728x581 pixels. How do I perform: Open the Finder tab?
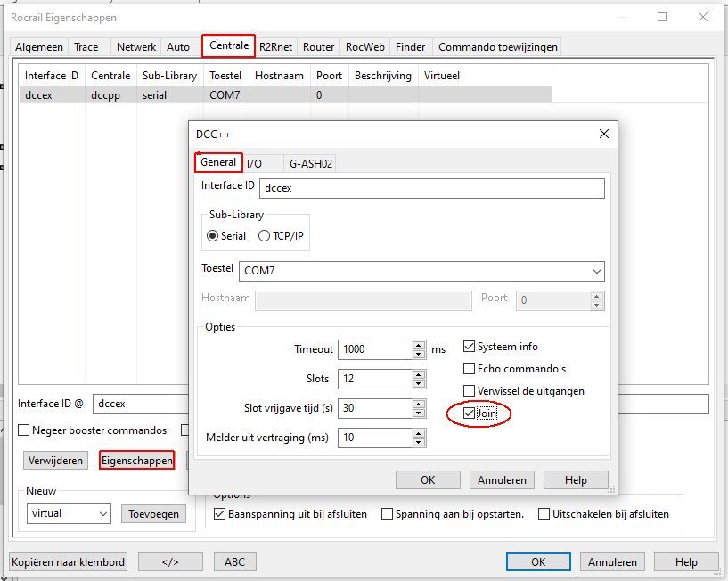point(411,47)
